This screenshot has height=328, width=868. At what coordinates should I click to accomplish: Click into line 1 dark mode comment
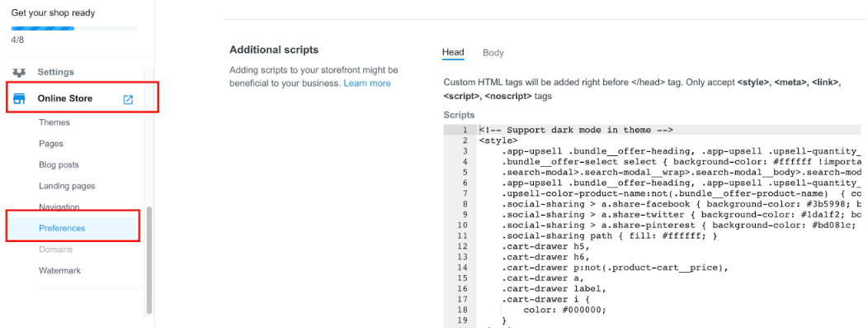(576, 131)
